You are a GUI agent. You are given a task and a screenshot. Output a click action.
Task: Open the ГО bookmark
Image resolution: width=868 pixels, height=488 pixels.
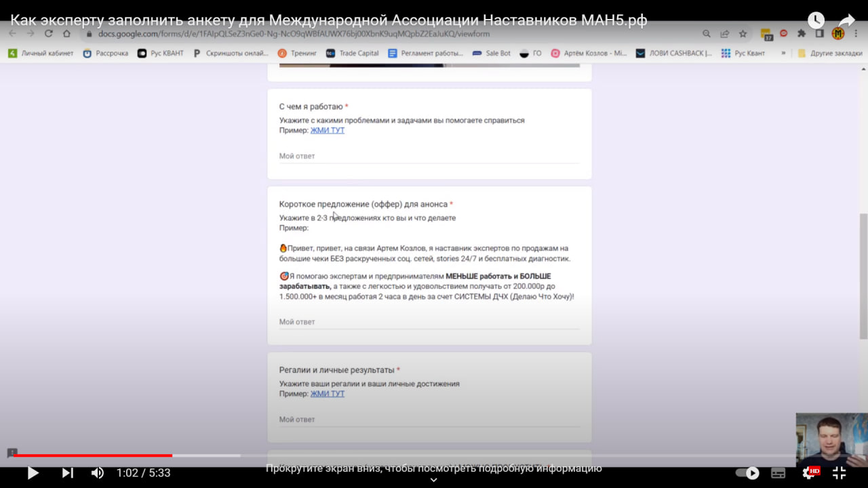[x=530, y=53]
